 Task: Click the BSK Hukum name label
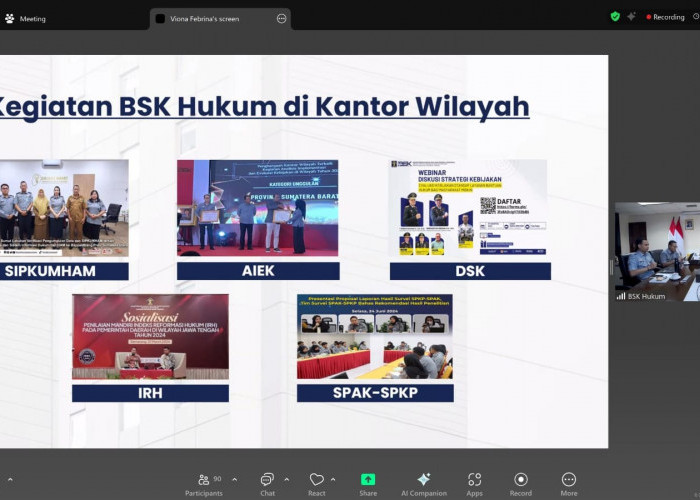pos(646,296)
